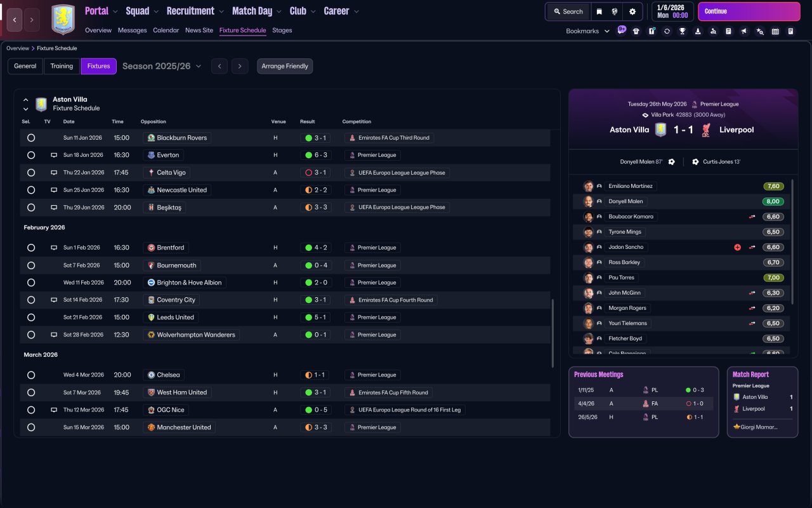Click the red injury icon on Jadon Sancho
Image resolution: width=812 pixels, height=508 pixels.
pos(737,247)
